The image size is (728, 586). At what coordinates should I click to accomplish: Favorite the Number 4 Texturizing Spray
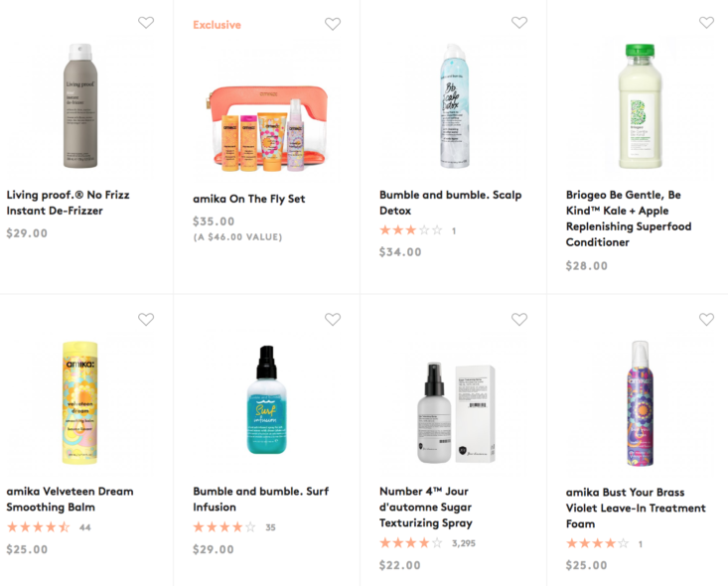pos(519,320)
